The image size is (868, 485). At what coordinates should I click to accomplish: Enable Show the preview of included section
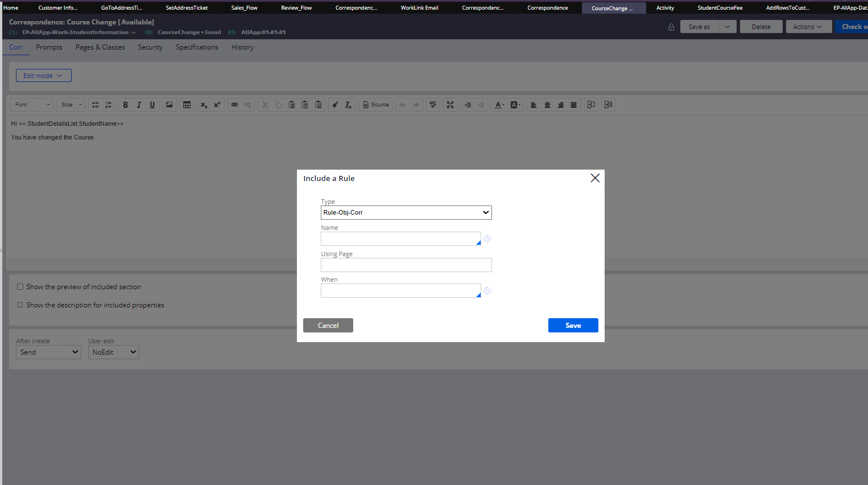20,287
